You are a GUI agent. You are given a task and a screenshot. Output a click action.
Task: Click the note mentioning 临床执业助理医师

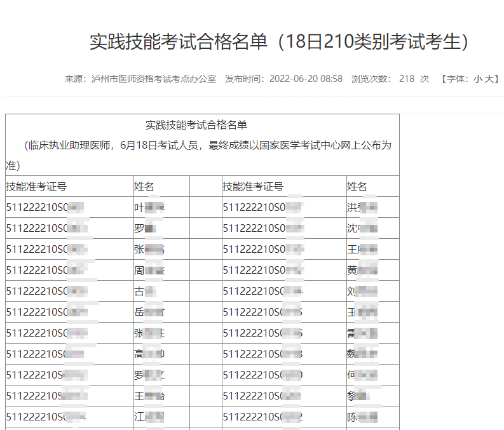click(x=202, y=145)
